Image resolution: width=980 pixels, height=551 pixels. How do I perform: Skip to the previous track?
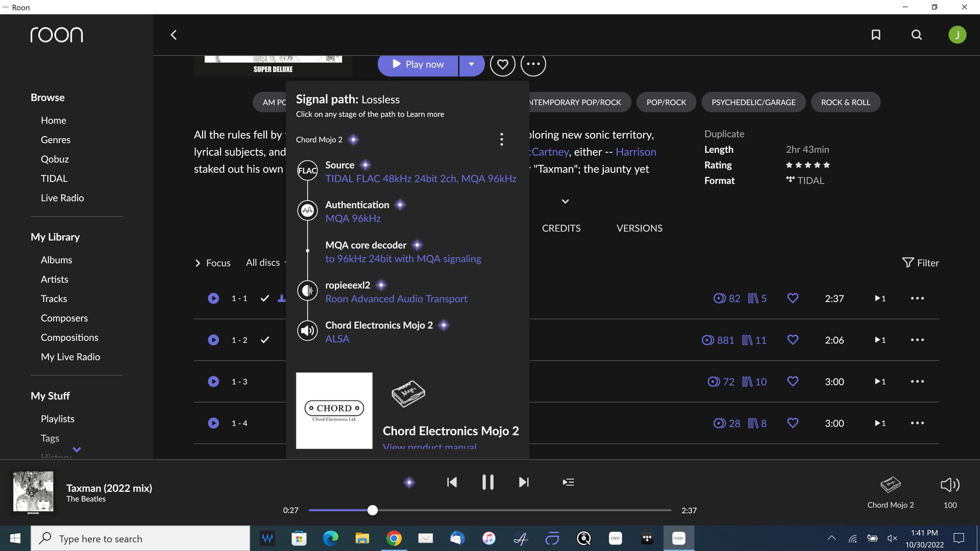coord(452,482)
